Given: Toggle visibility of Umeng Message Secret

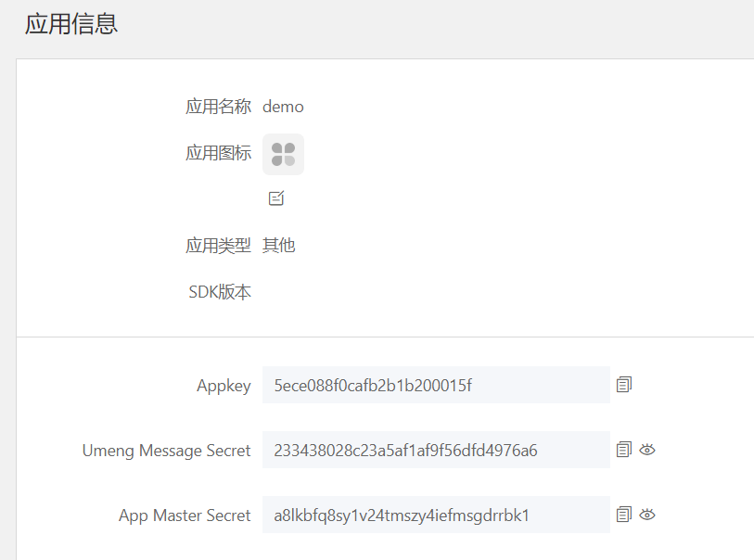Looking at the screenshot, I should tap(647, 450).
